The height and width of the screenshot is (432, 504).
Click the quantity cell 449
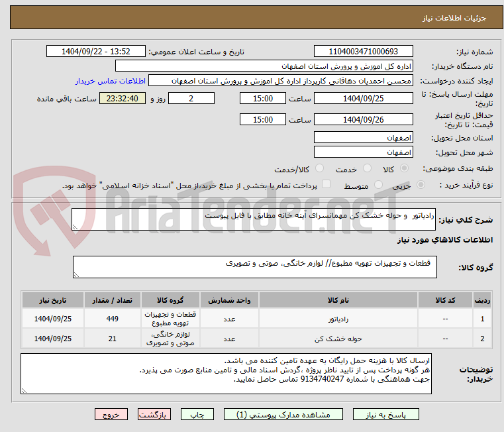112,319
